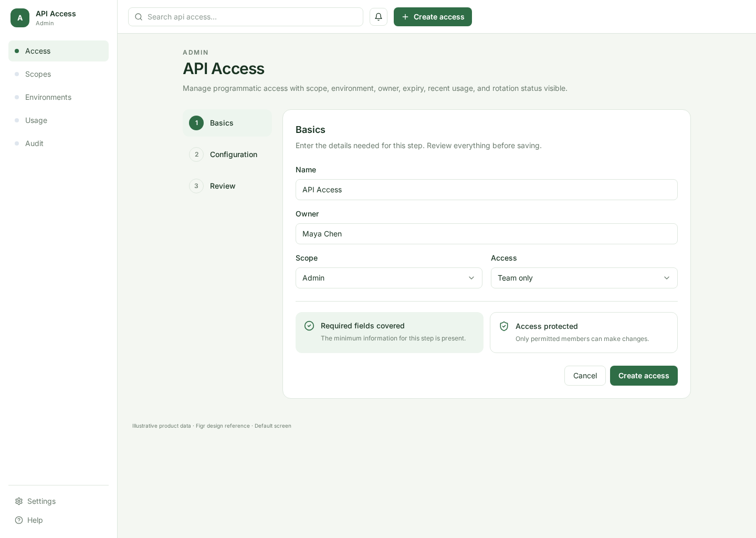Click the shield icon beside Access protected
Viewport: 756px width, 538px height.
coord(504,326)
